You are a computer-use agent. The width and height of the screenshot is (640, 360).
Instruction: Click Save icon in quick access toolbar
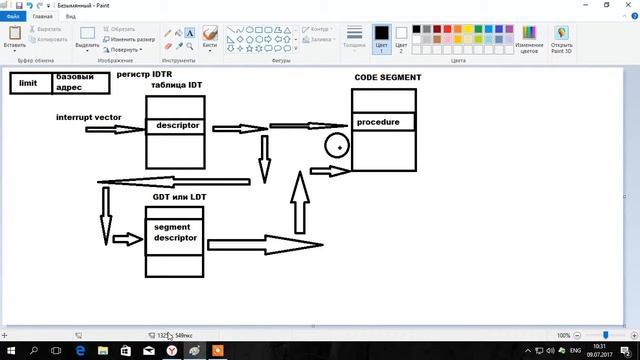pyautogui.click(x=19, y=6)
